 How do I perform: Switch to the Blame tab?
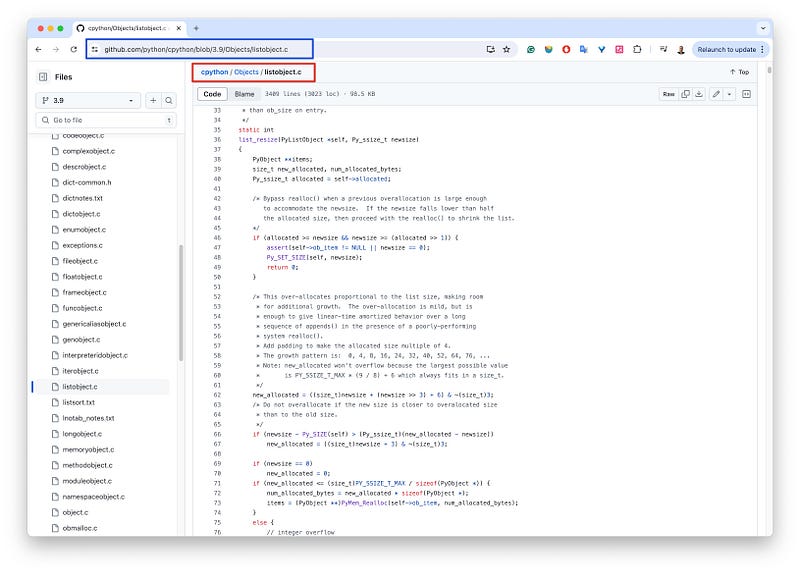pyautogui.click(x=244, y=94)
